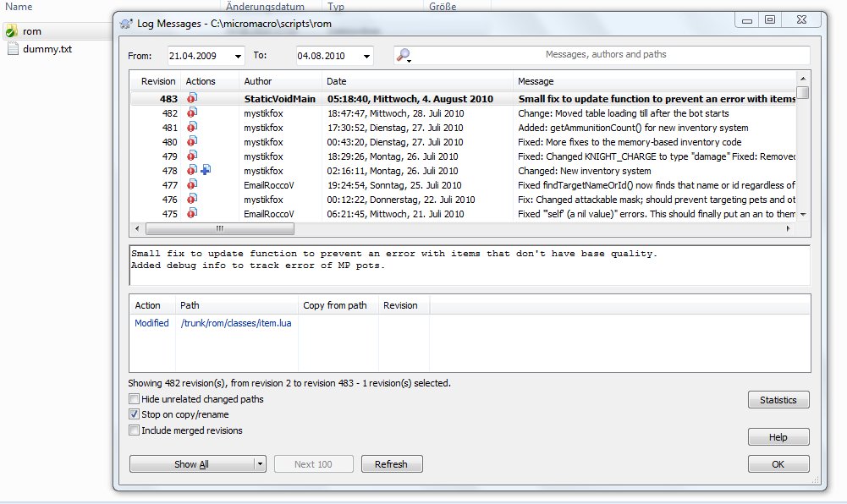Image resolution: width=847 pixels, height=504 pixels.
Task: Click the Log Messages title bar icon
Action: pyautogui.click(x=126, y=24)
